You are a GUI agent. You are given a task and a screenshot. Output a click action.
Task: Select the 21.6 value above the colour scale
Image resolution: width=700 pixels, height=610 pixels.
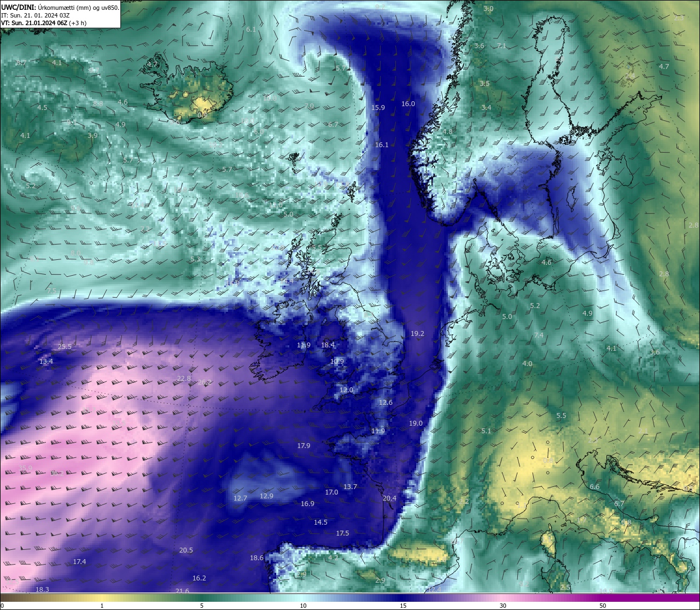pos(182,591)
